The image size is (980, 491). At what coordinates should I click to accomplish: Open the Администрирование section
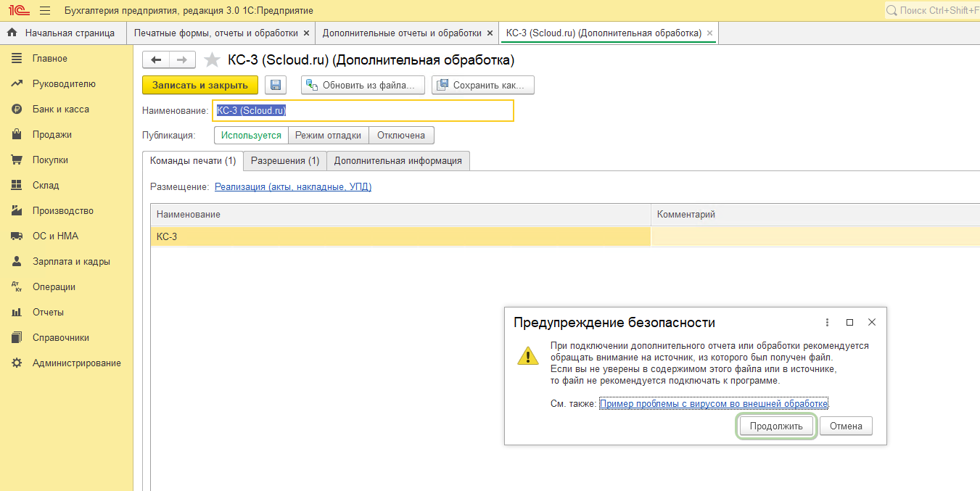click(77, 363)
